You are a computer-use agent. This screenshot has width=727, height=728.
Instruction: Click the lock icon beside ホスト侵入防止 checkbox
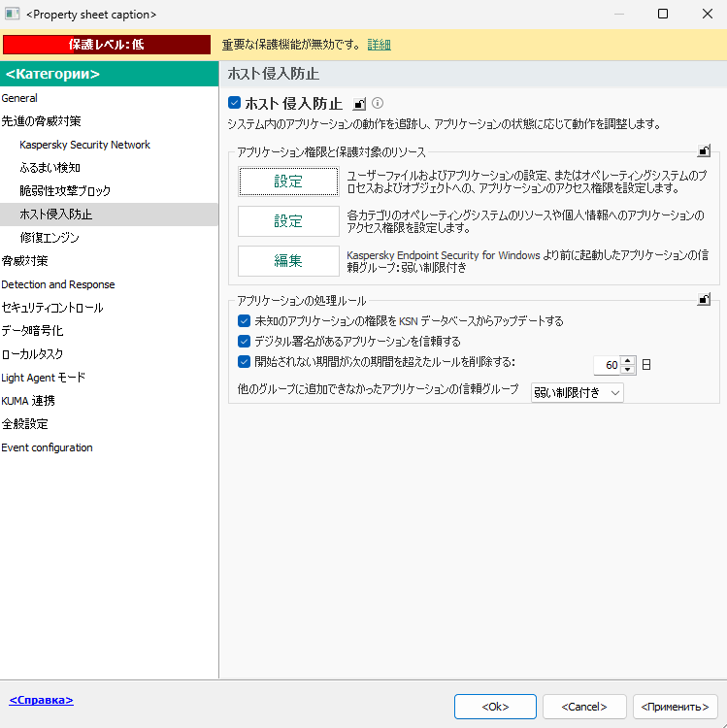pyautogui.click(x=359, y=104)
